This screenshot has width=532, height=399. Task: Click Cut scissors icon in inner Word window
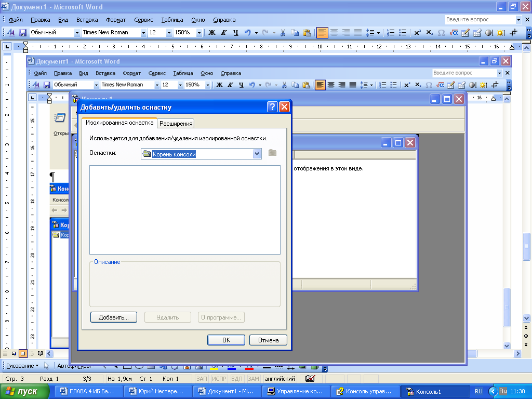pyautogui.click(x=284, y=85)
